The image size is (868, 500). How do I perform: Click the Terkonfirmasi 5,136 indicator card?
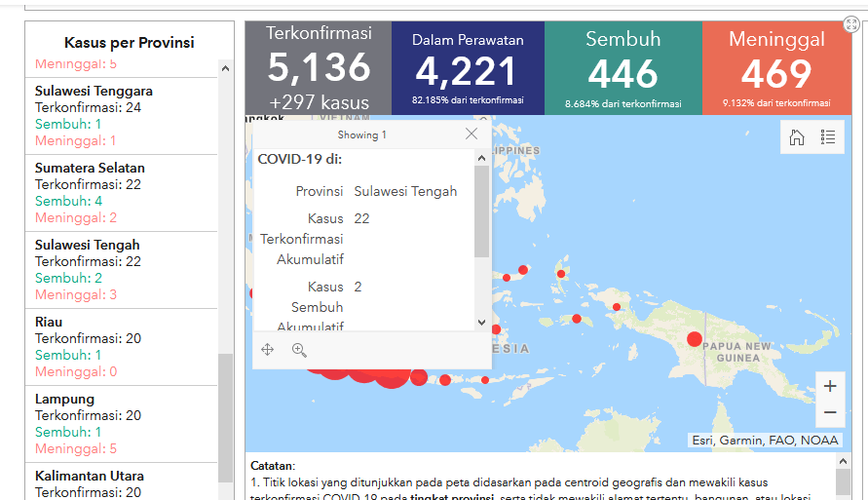coord(319,67)
